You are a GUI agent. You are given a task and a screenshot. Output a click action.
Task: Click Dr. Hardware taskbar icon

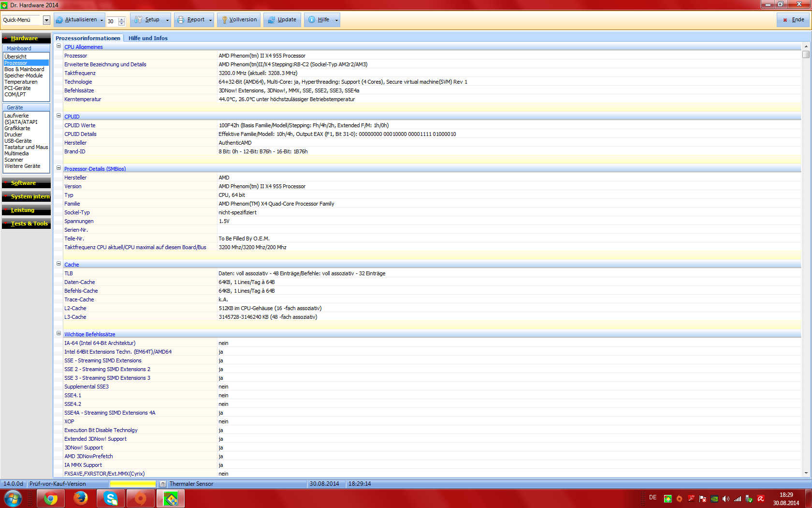(171, 498)
